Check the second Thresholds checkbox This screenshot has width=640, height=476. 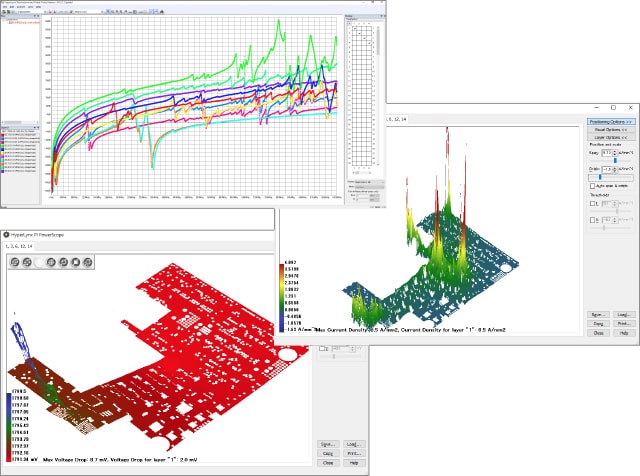[590, 218]
